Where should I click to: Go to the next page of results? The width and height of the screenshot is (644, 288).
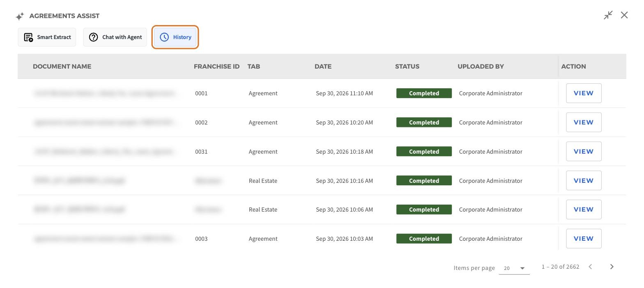click(x=612, y=267)
